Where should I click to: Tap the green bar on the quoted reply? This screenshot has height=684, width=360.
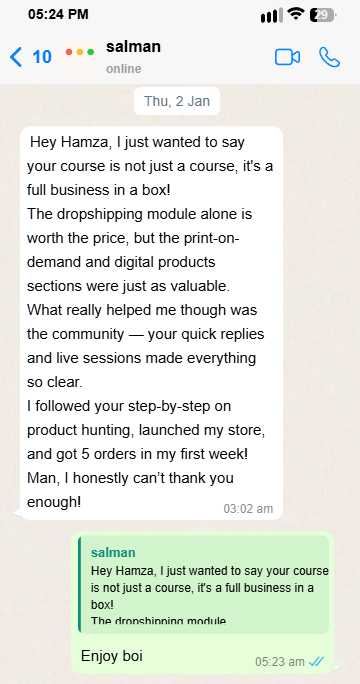pyautogui.click(x=79, y=585)
